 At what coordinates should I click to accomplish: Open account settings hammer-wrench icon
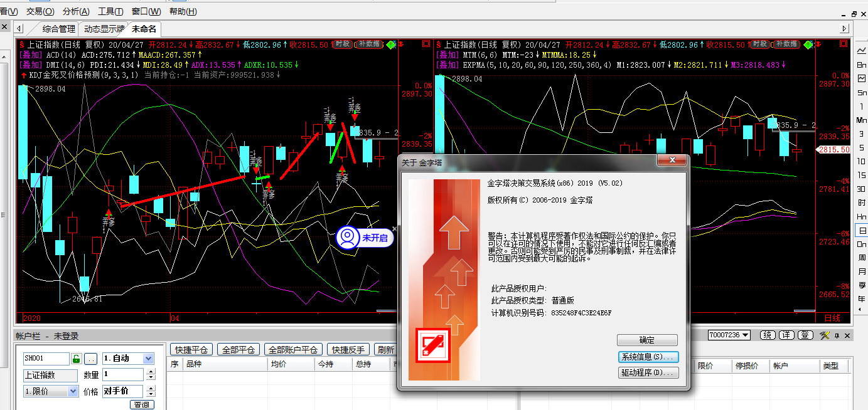coord(825,335)
